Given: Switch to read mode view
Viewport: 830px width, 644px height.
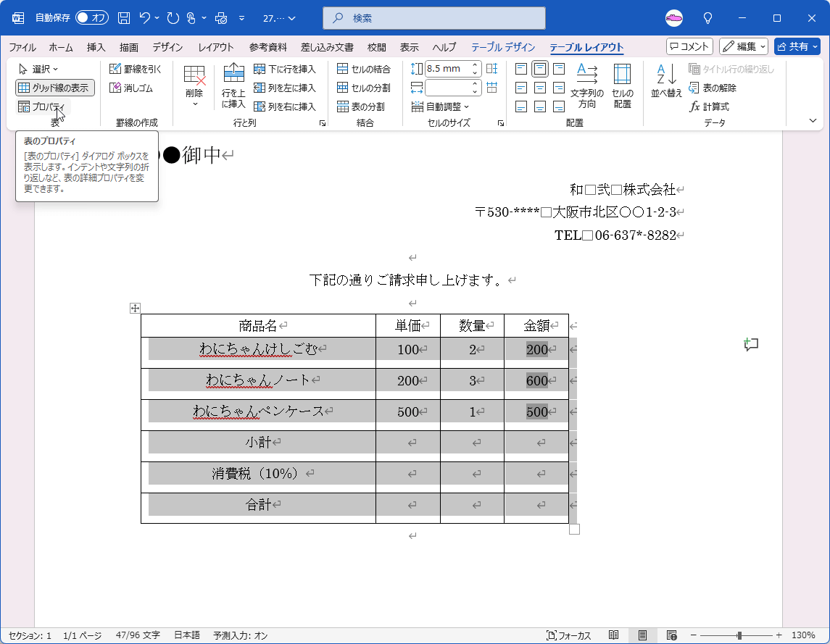Looking at the screenshot, I should 613,635.
